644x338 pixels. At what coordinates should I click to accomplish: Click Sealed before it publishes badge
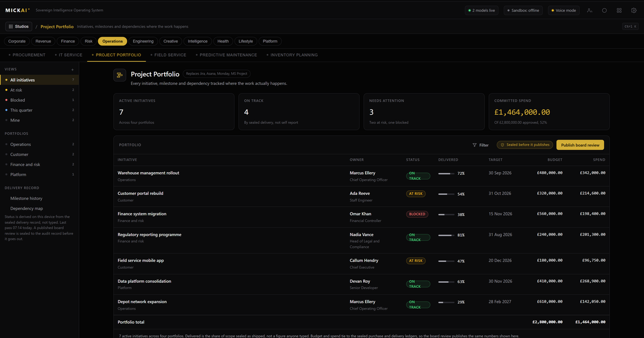525,145
